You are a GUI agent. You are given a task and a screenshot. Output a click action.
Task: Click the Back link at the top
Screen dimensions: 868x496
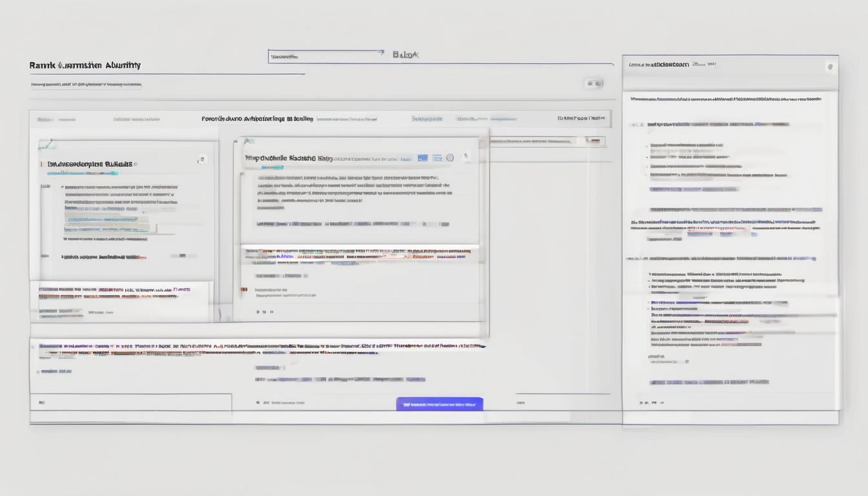point(404,54)
